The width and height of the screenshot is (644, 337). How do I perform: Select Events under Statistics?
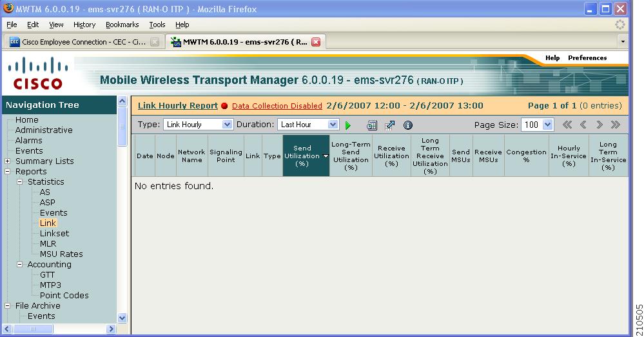[54, 213]
